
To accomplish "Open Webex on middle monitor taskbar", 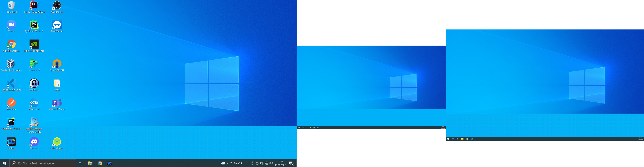I will 318,128.
